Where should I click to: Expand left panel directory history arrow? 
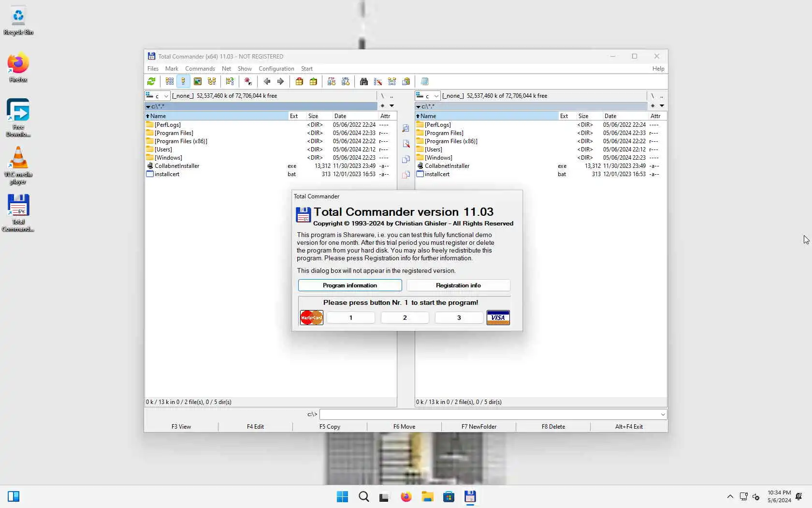tap(392, 106)
